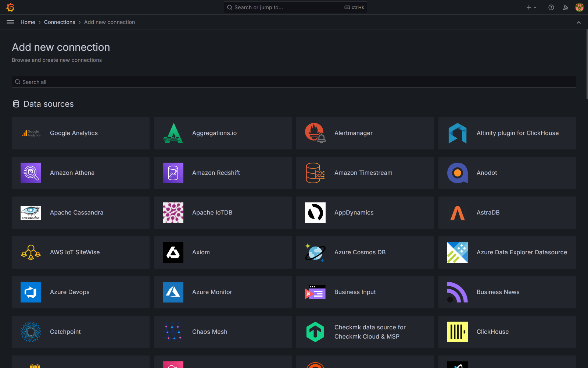Click the Altinity ClickHouse plugin icon
The height and width of the screenshot is (368, 588).
pyautogui.click(x=458, y=133)
